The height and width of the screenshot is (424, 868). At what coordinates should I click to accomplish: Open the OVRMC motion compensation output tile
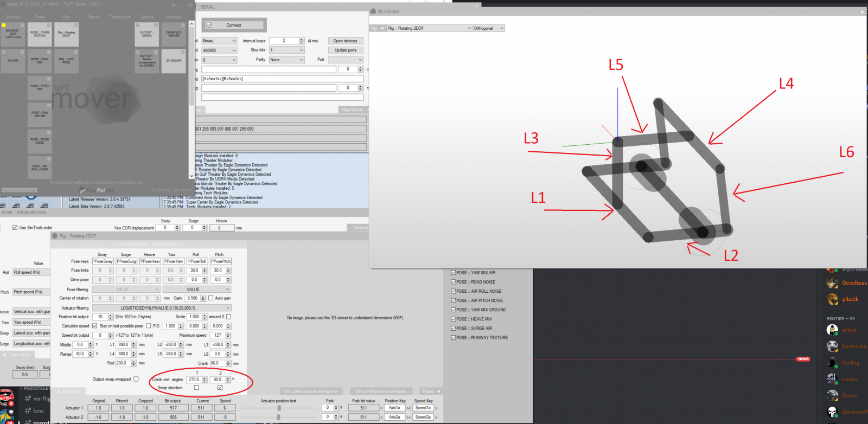pyautogui.click(x=146, y=61)
